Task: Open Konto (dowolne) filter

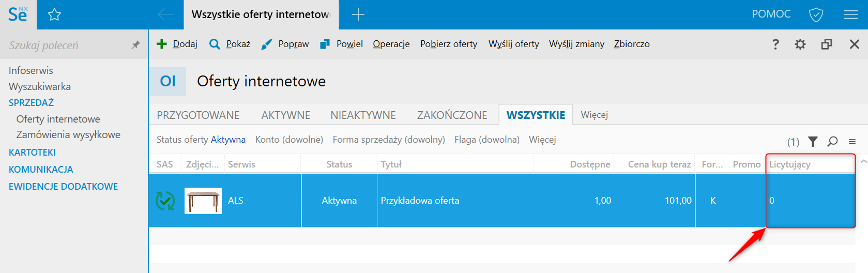Action: point(289,140)
